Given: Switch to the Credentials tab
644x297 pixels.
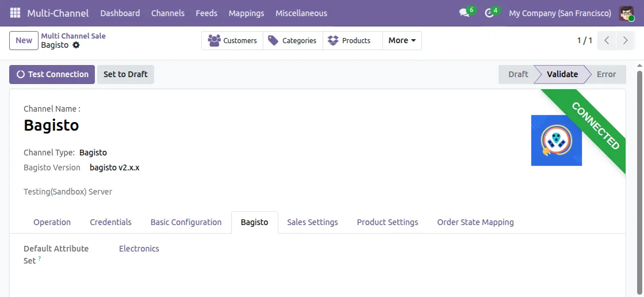Looking at the screenshot, I should [110, 222].
